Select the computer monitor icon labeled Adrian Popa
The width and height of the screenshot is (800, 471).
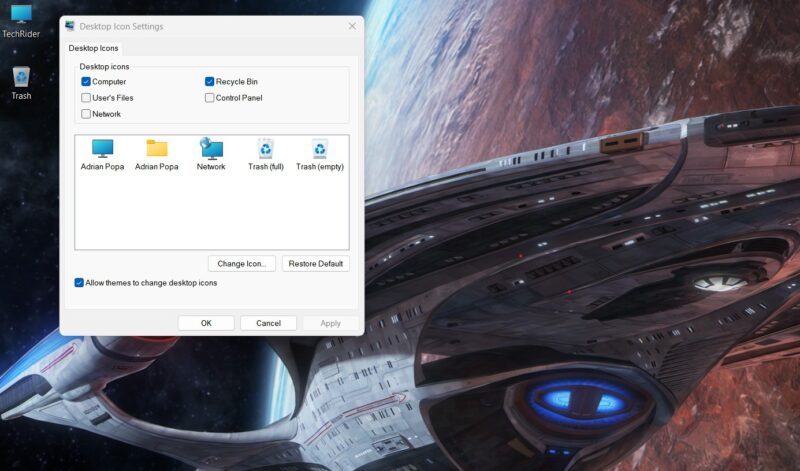click(102, 155)
